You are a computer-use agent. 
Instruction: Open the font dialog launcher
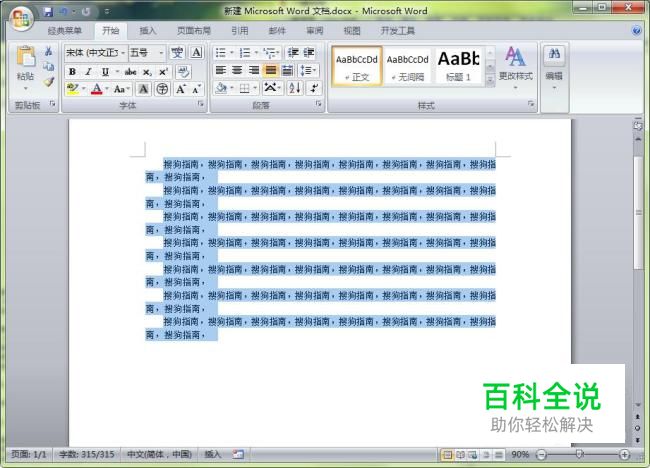click(x=201, y=104)
